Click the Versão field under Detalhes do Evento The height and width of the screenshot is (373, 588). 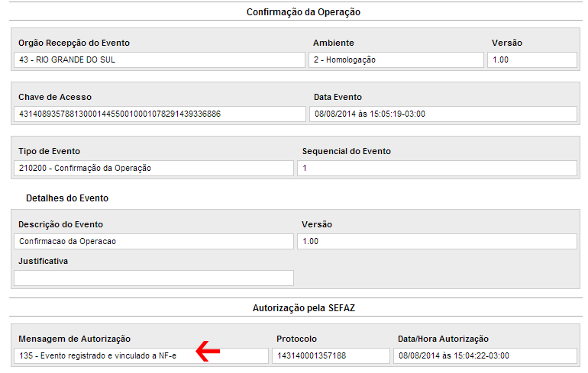click(437, 241)
